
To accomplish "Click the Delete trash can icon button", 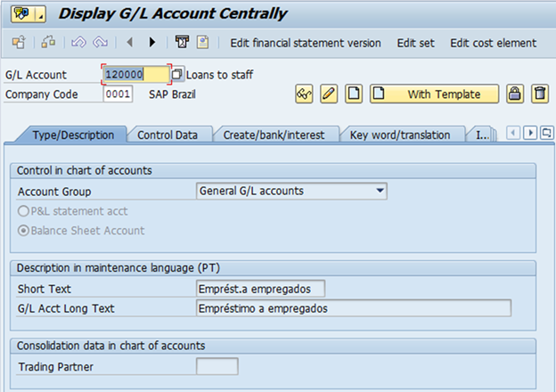I will [540, 94].
